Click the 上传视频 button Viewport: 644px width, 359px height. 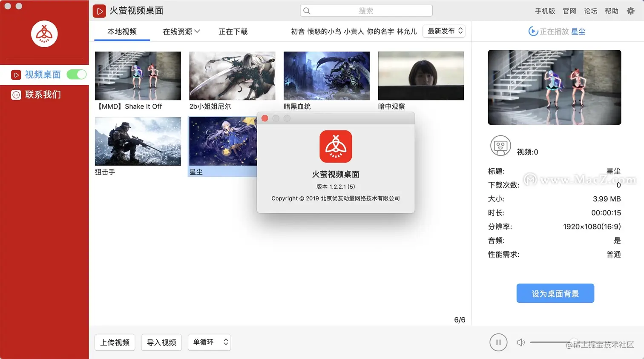click(115, 342)
